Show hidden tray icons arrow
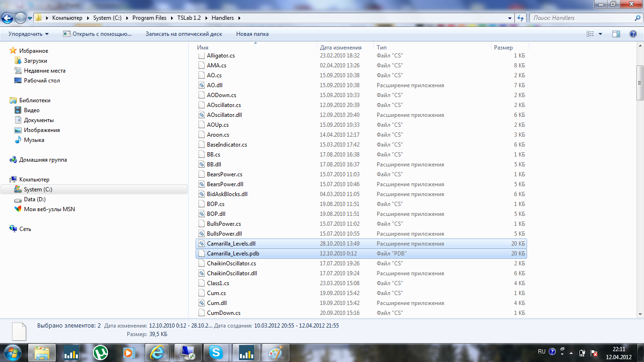 pos(571,353)
